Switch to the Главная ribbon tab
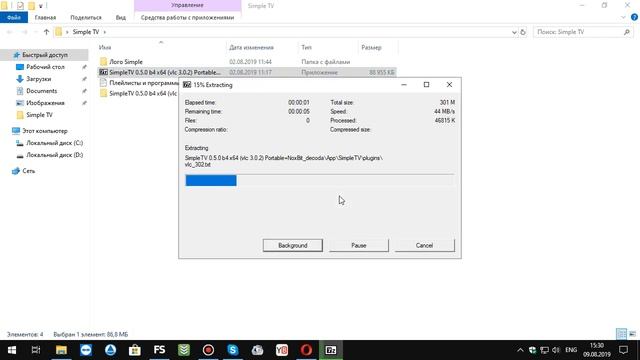640x360 pixels. (x=45, y=18)
